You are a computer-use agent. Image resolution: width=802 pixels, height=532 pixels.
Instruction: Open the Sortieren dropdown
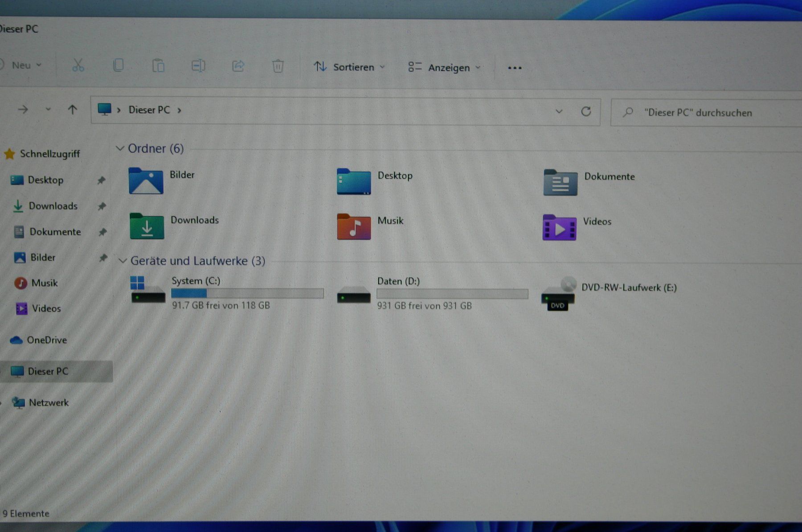point(349,67)
